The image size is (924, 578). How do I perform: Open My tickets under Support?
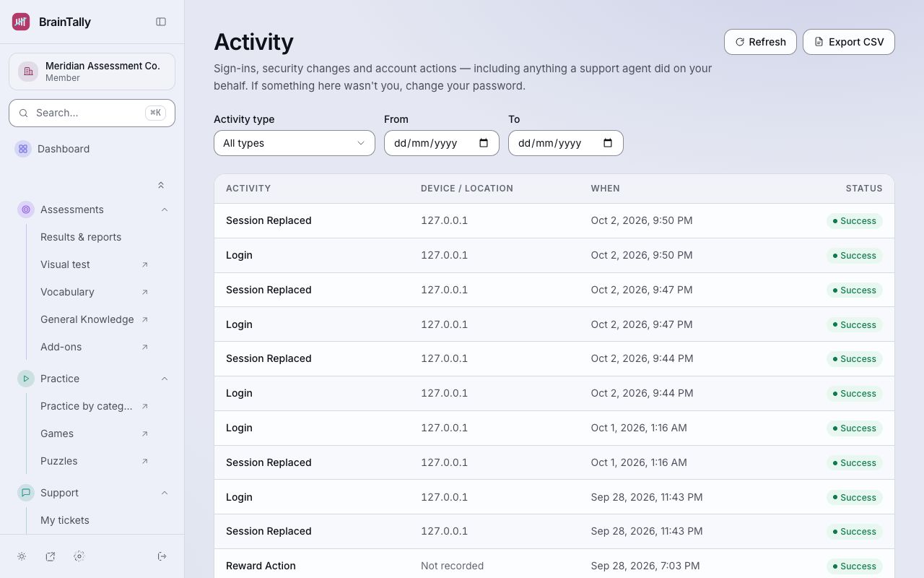click(x=65, y=520)
